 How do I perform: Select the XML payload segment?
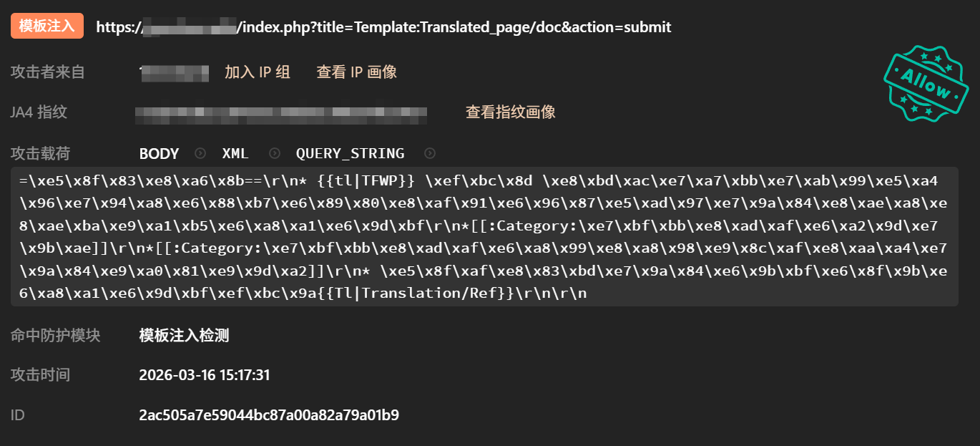(x=235, y=153)
